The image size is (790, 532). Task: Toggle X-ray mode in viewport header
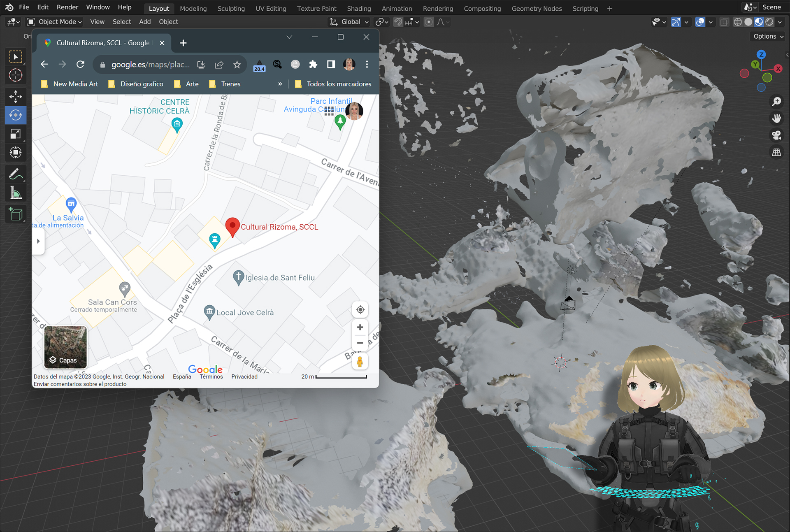(x=724, y=22)
